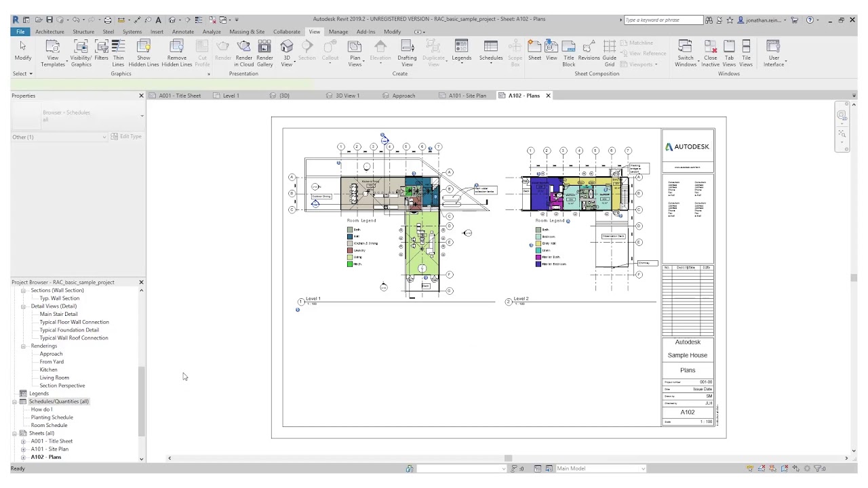The image size is (868, 488).
Task: Click Print in Quick Access toolbar
Action: point(107,20)
